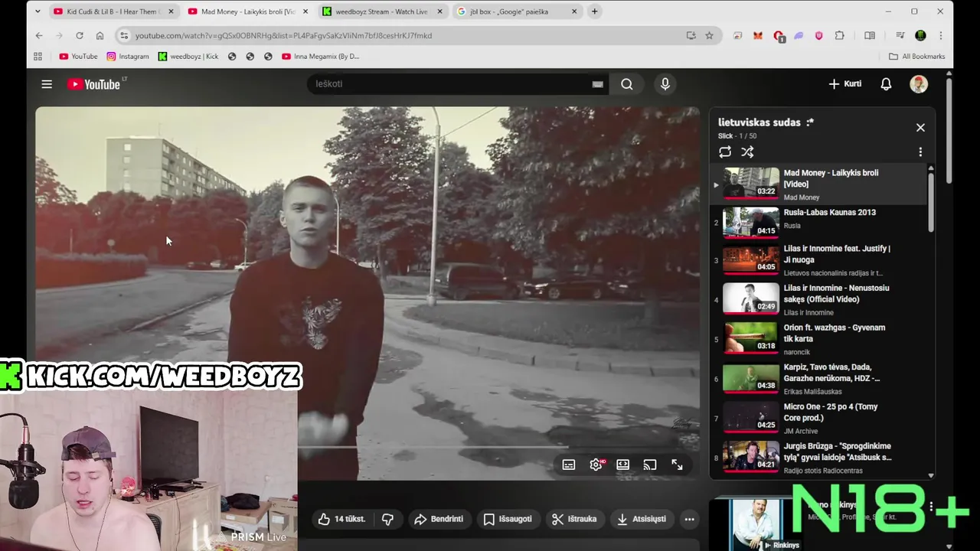
Task: Enter full screen mode
Action: click(677, 465)
